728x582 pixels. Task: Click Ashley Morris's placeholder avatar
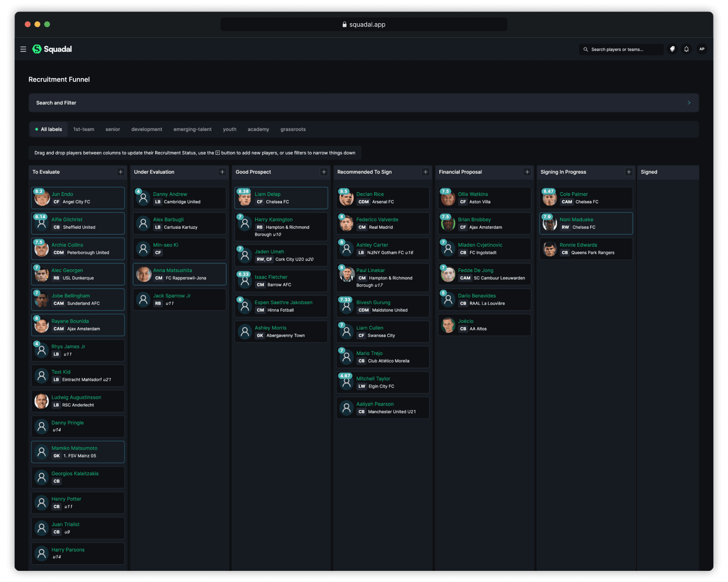(245, 332)
